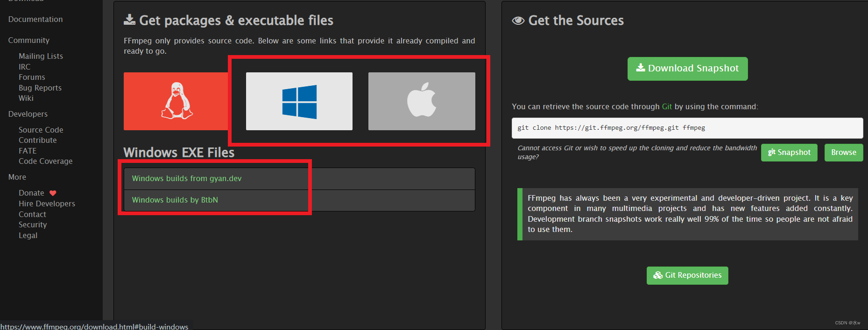Screen dimensions: 868x330
Task: Open Developers sidebar section
Action: point(28,114)
